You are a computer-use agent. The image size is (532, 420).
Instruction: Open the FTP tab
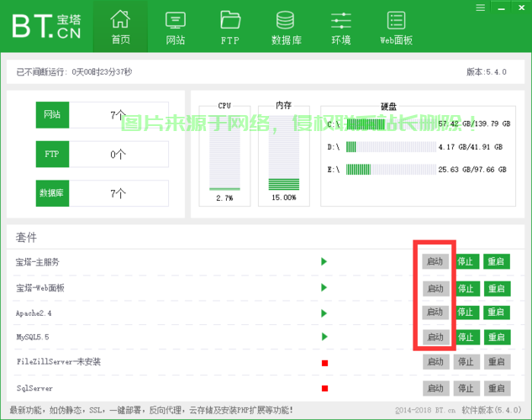230,26
